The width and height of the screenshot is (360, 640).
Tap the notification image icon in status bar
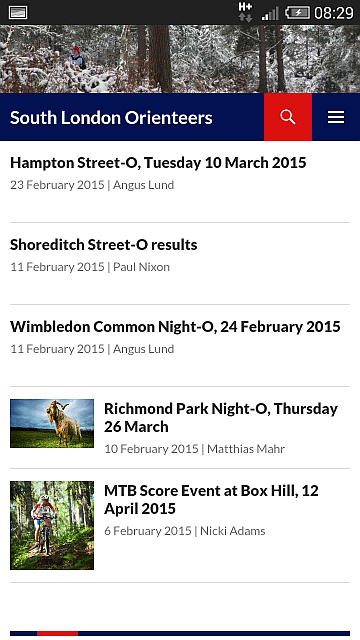pos(18,13)
